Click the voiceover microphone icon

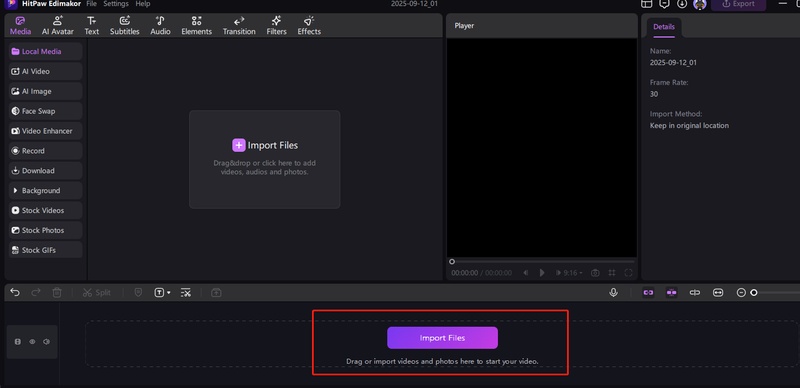click(x=614, y=293)
